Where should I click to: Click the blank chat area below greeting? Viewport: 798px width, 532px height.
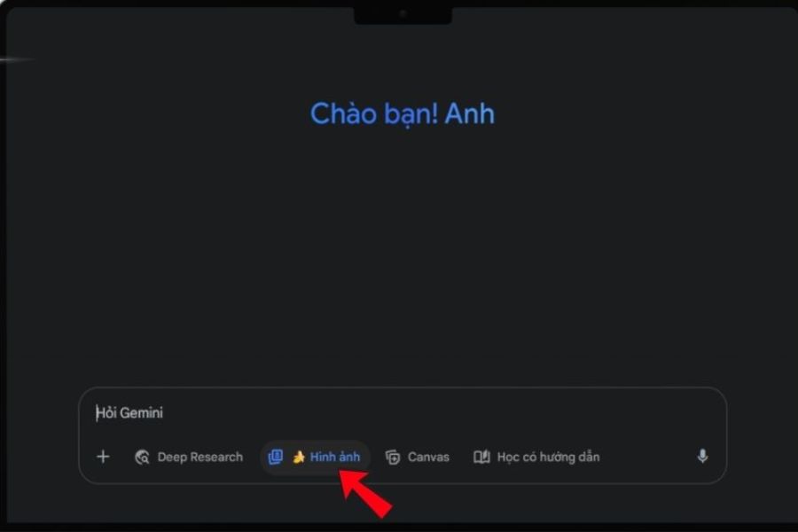pyautogui.click(x=402, y=254)
